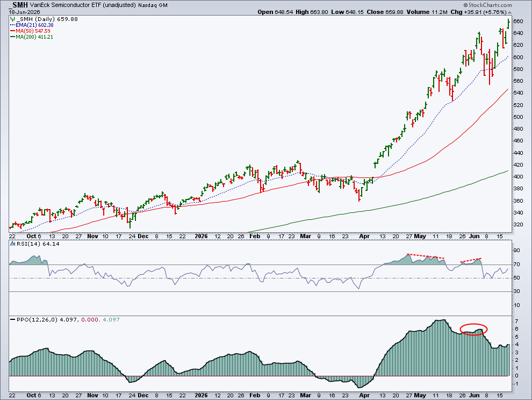The image size is (532, 400).
Task: Click the area icon beside RSI(14)
Action: pos(12,244)
